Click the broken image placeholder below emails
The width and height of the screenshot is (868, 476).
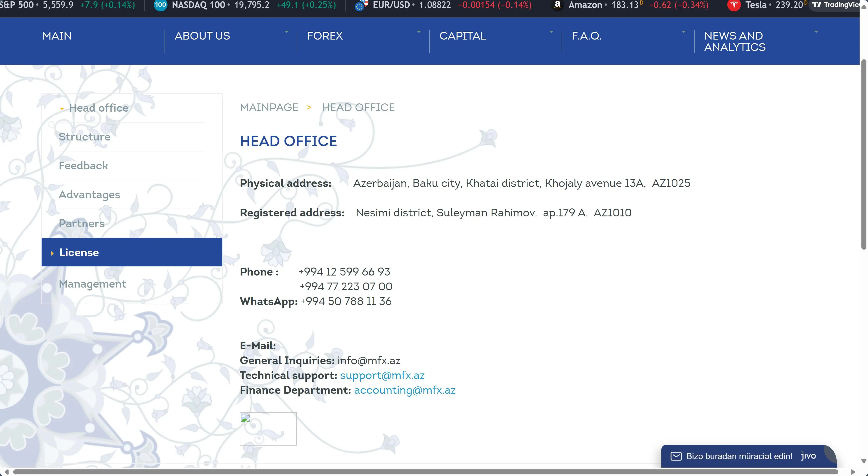[268, 428]
